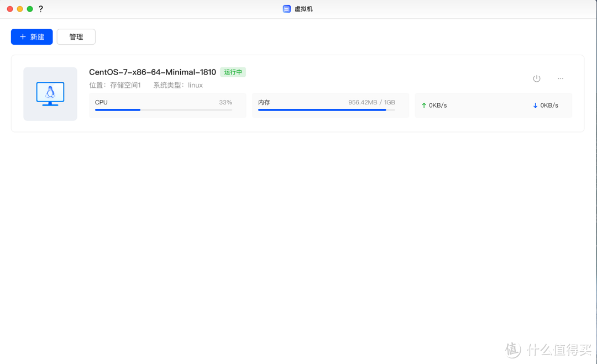Click the 虚拟机 app icon in title bar

pyautogui.click(x=286, y=9)
